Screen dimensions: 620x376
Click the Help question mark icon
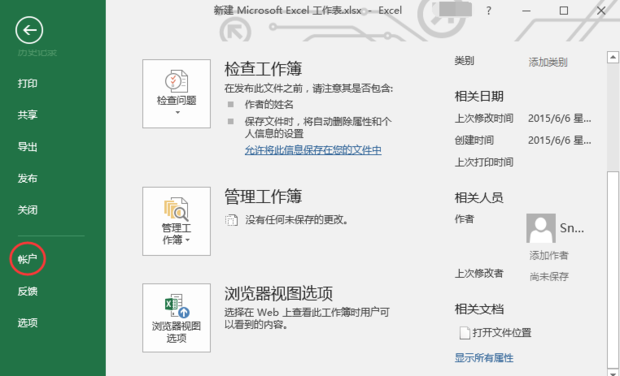489,11
